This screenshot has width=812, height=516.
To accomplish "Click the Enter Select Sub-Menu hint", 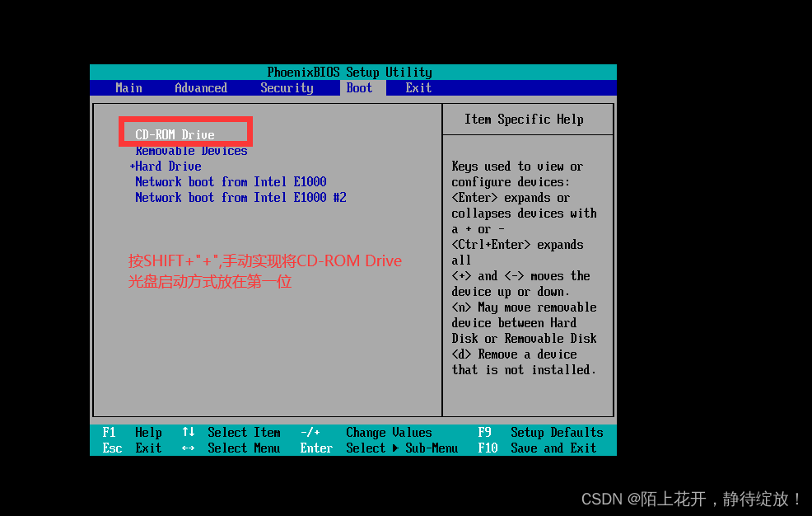I will point(379,448).
